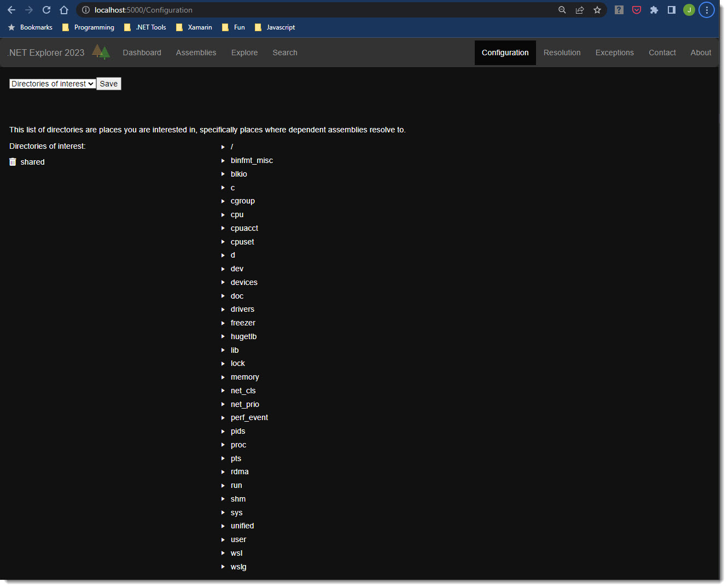Select the cpuacct directory label

pos(244,228)
